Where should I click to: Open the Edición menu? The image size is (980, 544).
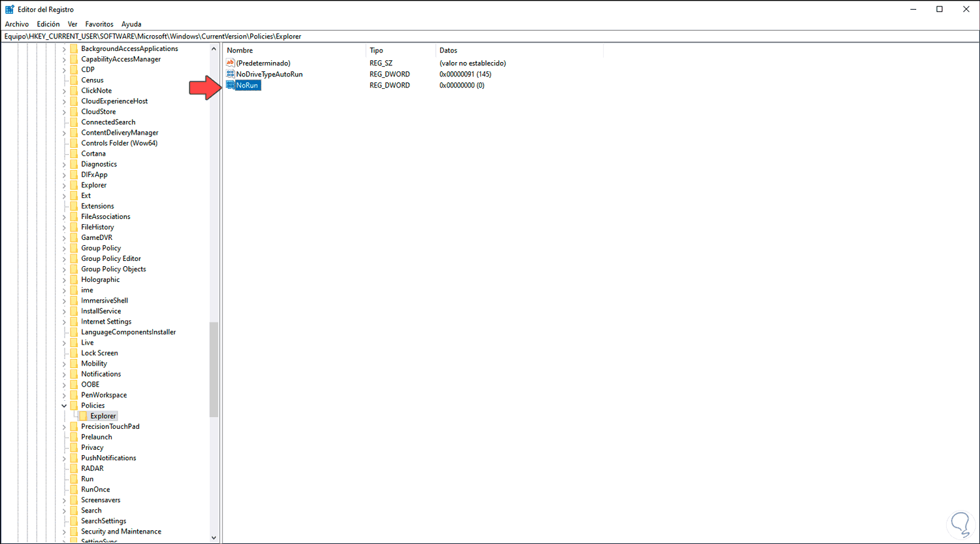(48, 24)
